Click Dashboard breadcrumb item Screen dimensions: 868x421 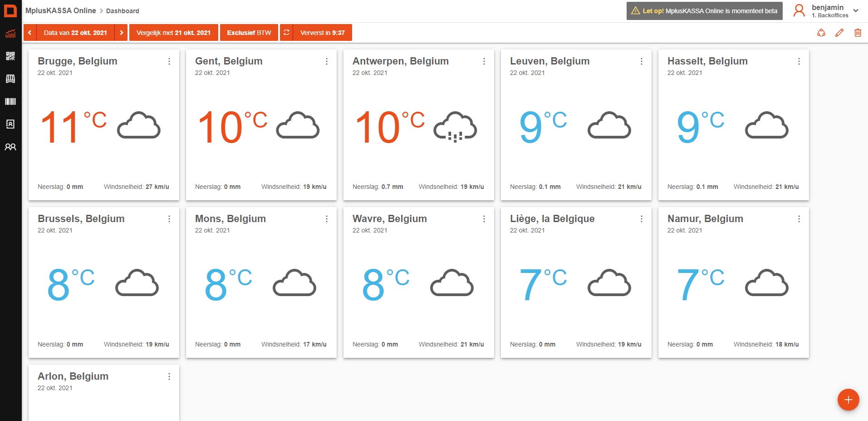123,11
